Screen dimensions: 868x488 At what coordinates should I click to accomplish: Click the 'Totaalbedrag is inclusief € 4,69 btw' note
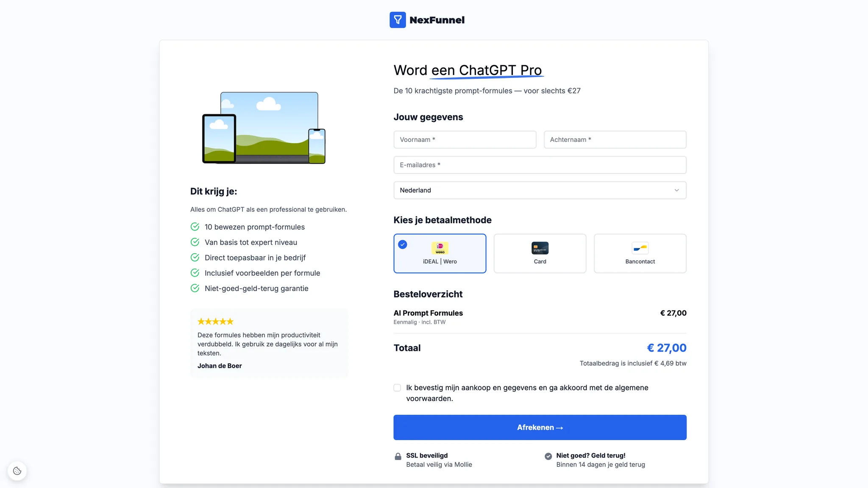point(633,363)
